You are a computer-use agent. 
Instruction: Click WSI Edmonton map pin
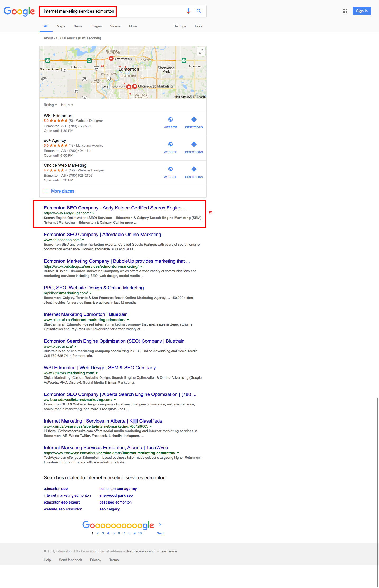coord(129,87)
